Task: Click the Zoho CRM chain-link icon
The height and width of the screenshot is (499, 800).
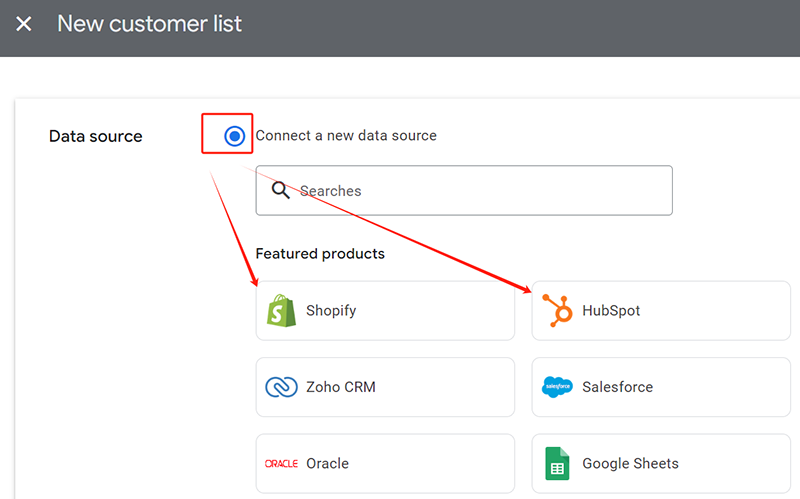Action: tap(281, 387)
